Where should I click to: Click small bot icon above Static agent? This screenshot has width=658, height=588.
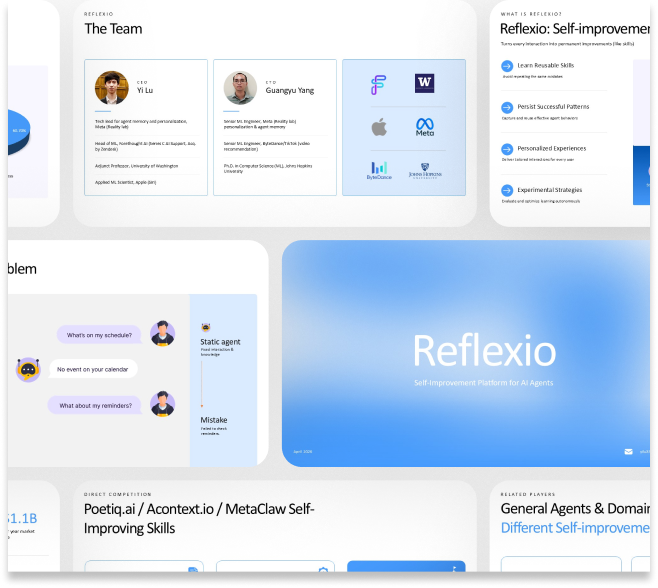pos(206,327)
